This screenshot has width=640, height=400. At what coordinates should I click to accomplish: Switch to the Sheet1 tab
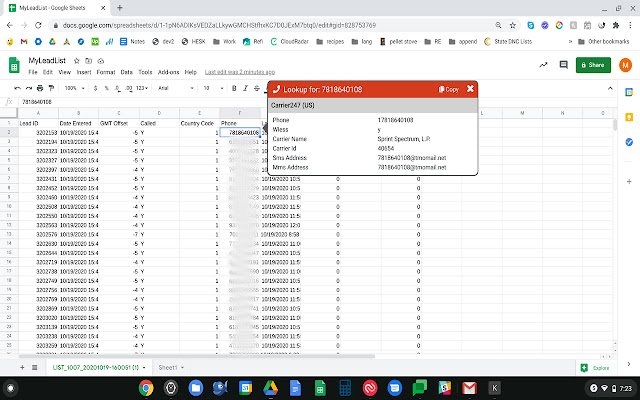point(167,368)
